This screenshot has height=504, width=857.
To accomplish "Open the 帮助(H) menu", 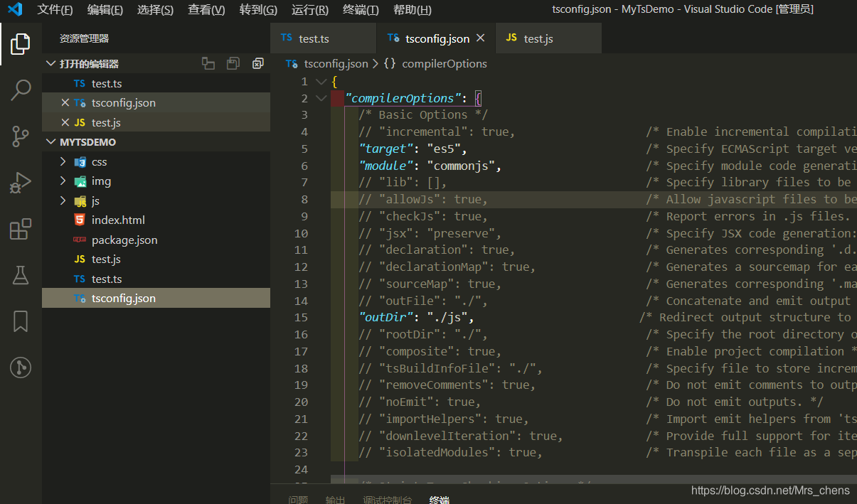I will pos(412,10).
